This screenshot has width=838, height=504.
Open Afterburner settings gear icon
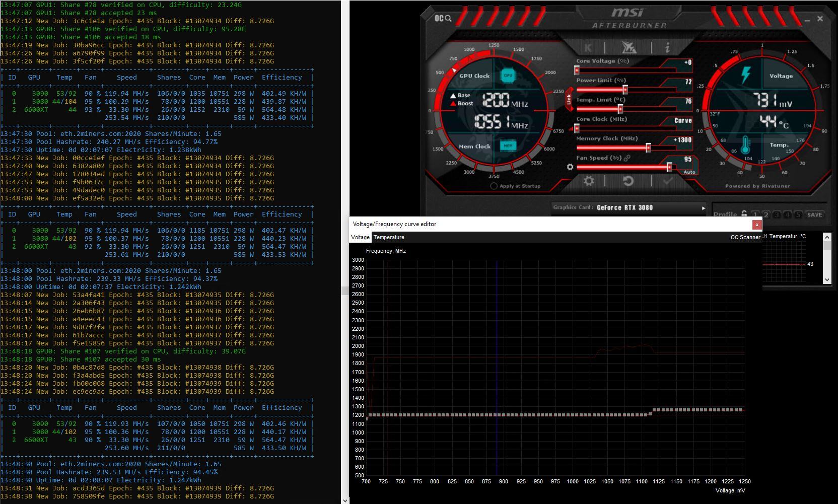589,181
